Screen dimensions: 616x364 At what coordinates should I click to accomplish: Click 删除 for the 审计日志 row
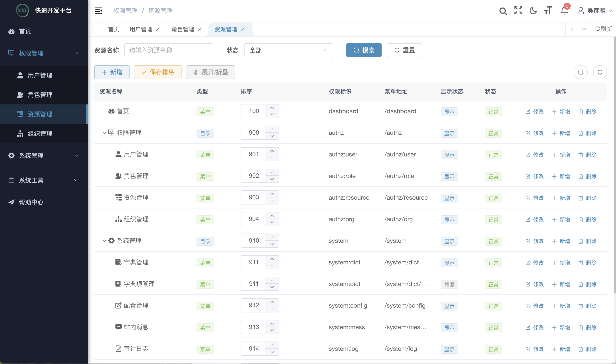[587, 349]
